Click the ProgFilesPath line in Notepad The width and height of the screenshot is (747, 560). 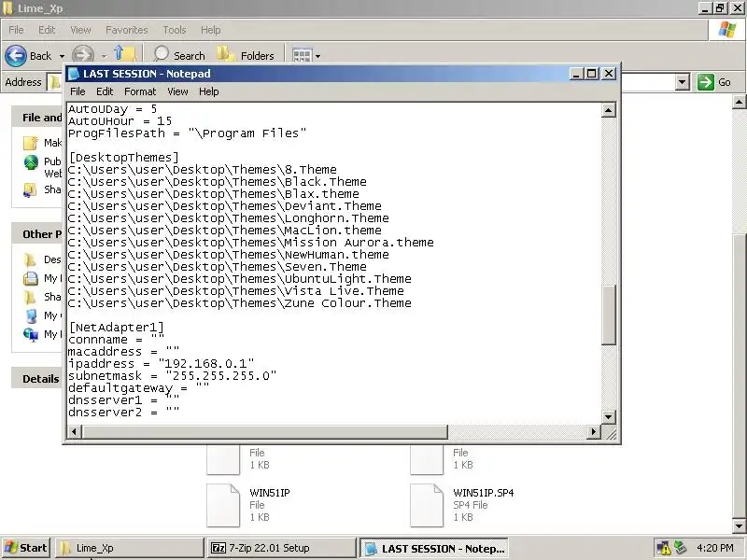pos(188,133)
